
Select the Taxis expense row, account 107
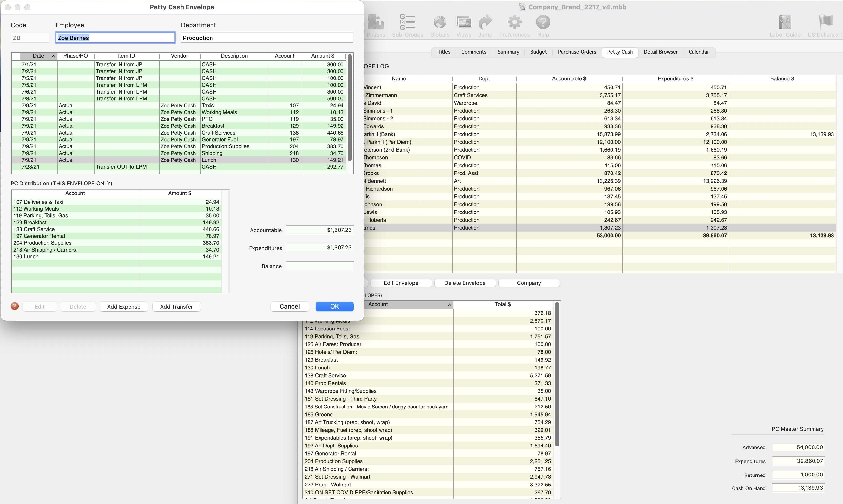tap(179, 105)
